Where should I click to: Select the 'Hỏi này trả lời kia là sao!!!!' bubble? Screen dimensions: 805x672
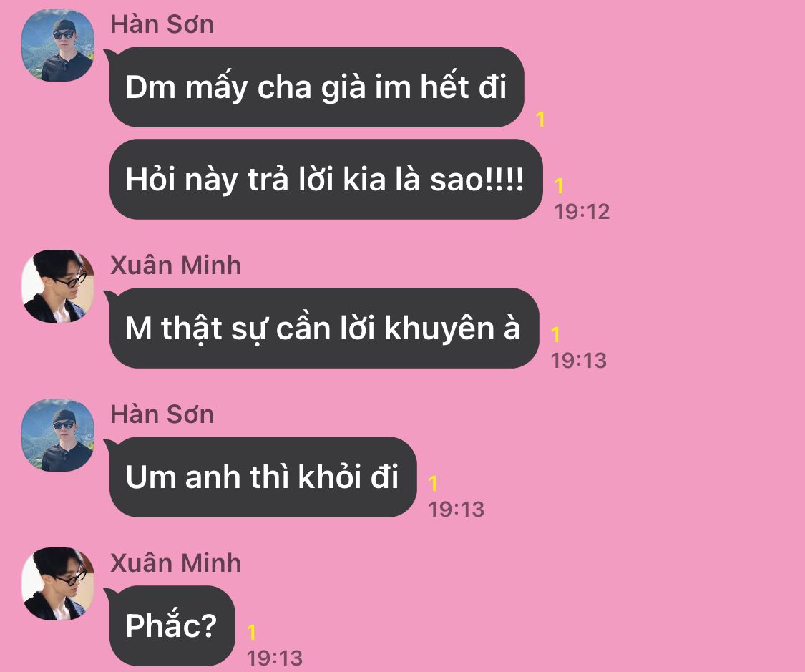click(x=326, y=179)
